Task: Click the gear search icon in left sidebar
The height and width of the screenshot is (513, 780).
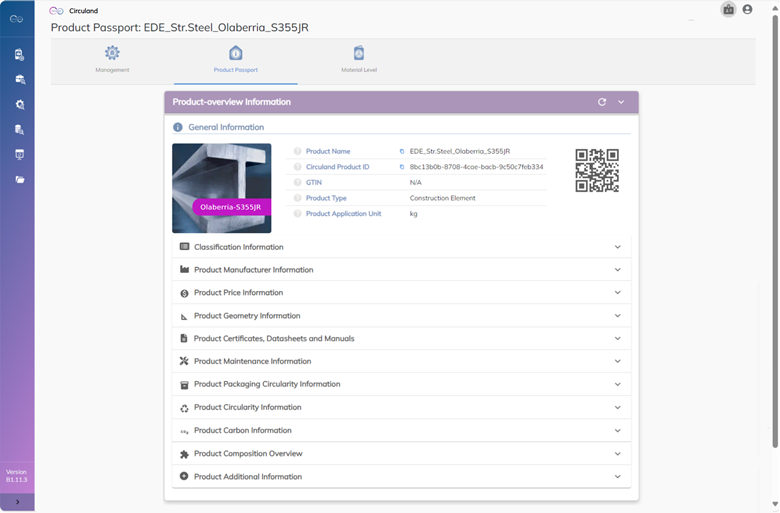Action: coord(18,104)
